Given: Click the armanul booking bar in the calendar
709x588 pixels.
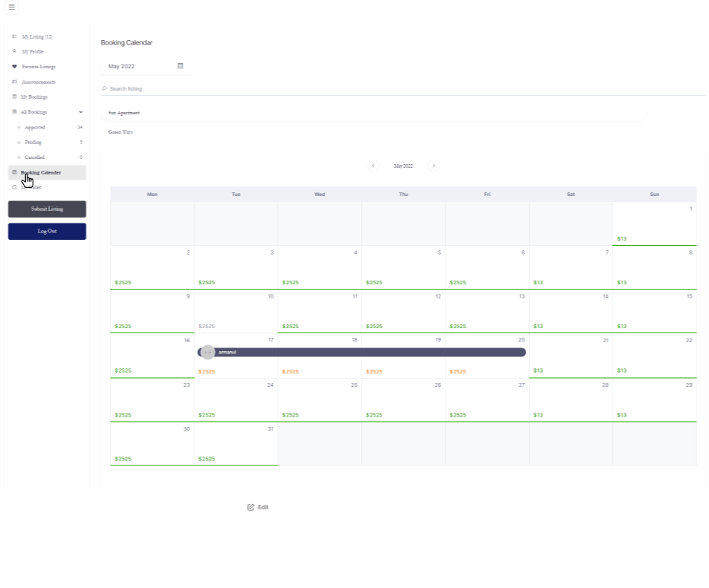Looking at the screenshot, I should coord(364,352).
